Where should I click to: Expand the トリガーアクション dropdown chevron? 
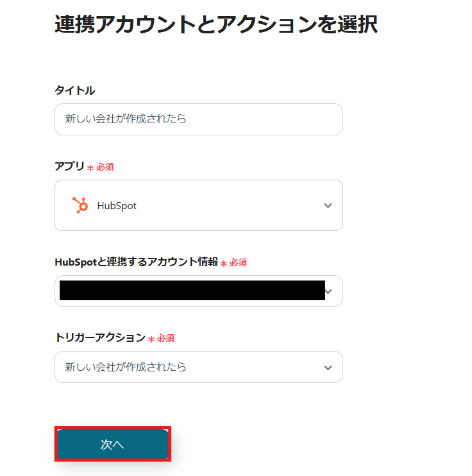coord(328,368)
